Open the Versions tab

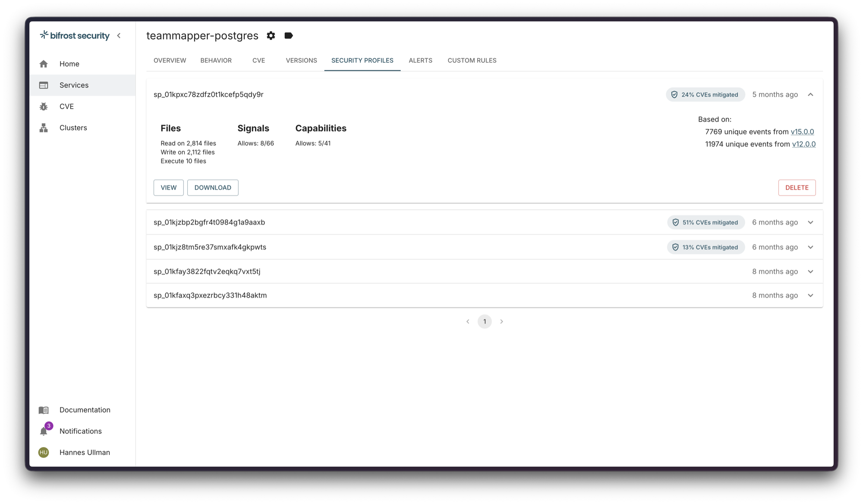302,60
